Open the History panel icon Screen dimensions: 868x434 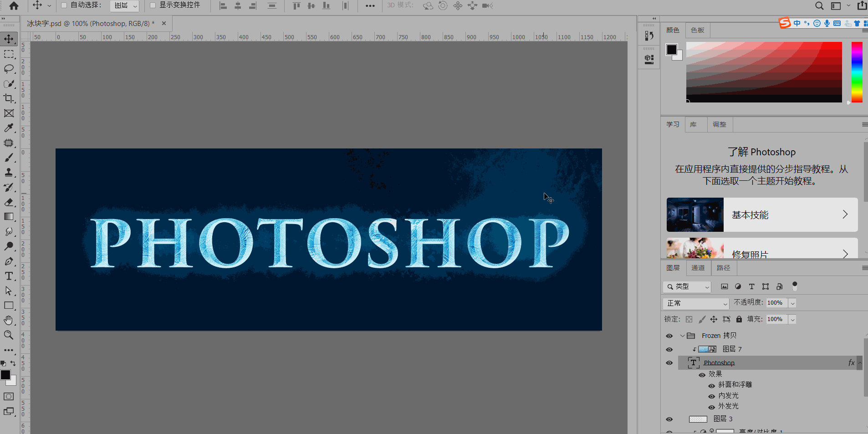click(x=649, y=36)
